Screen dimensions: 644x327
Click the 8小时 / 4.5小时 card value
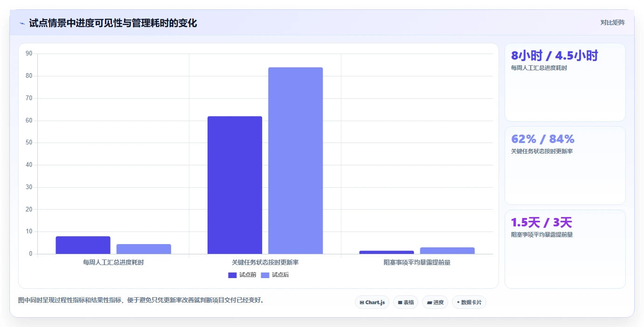click(x=554, y=56)
